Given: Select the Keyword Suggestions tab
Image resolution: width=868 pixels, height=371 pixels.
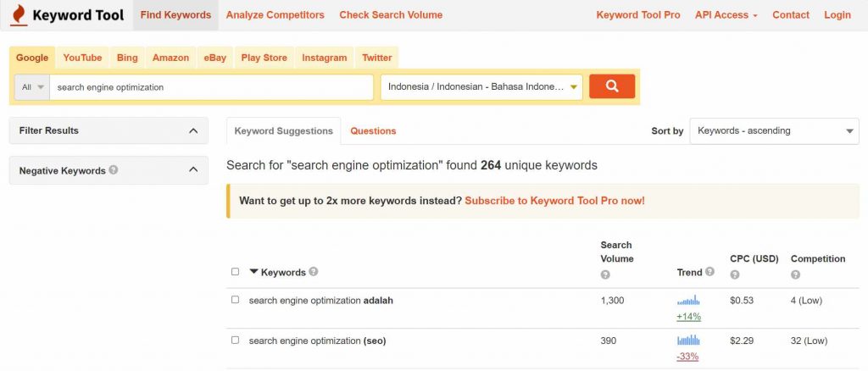Looking at the screenshot, I should tap(283, 131).
